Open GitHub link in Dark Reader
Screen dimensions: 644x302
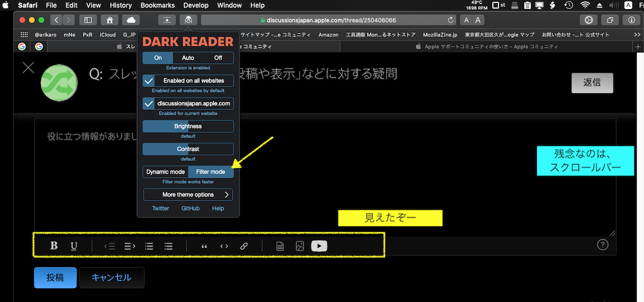(191, 208)
